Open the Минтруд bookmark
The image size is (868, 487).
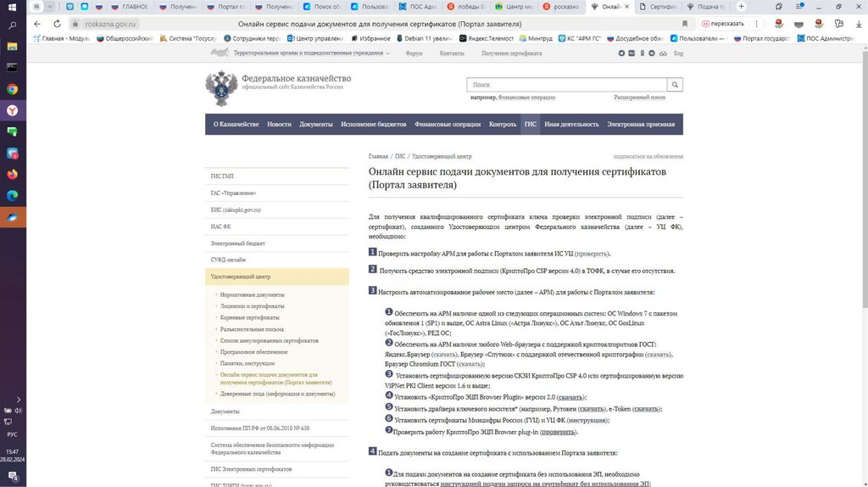point(536,38)
